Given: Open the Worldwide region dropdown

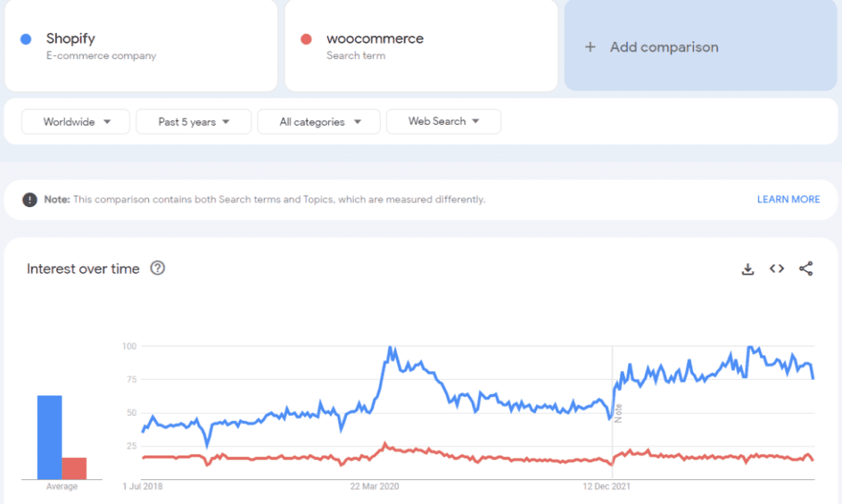Looking at the screenshot, I should (76, 122).
